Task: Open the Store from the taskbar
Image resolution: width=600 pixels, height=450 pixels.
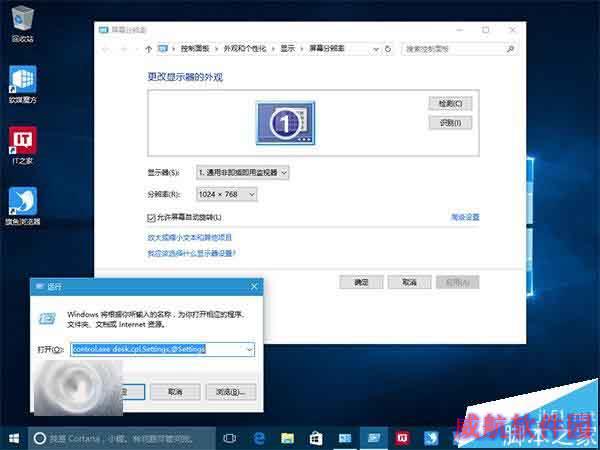Action: (x=316, y=439)
